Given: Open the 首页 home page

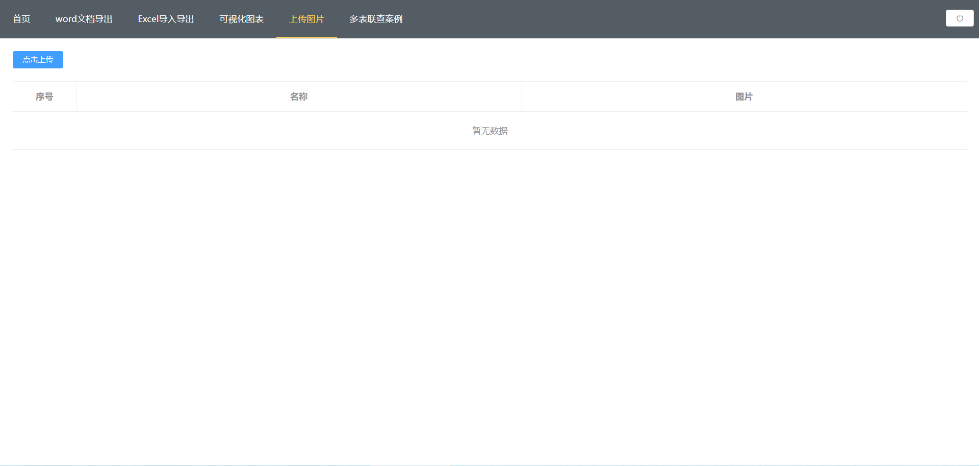Looking at the screenshot, I should click(x=21, y=19).
